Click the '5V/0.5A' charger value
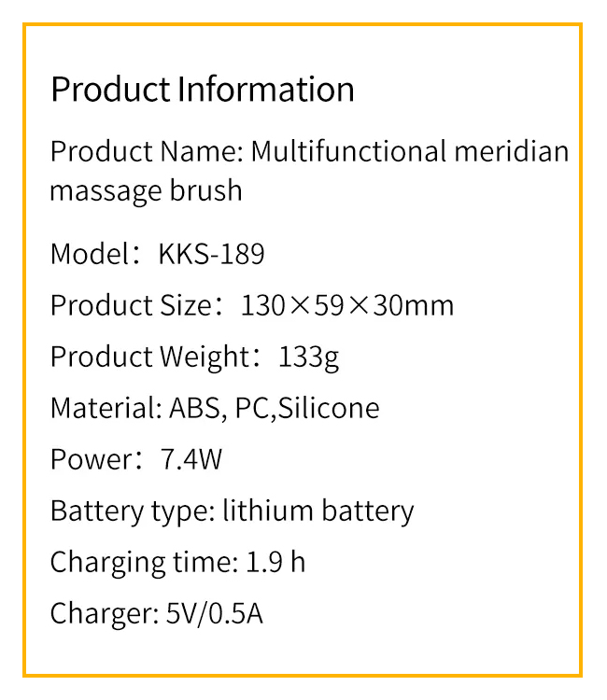Image resolution: width=607 pixels, height=700 pixels. click(x=215, y=613)
